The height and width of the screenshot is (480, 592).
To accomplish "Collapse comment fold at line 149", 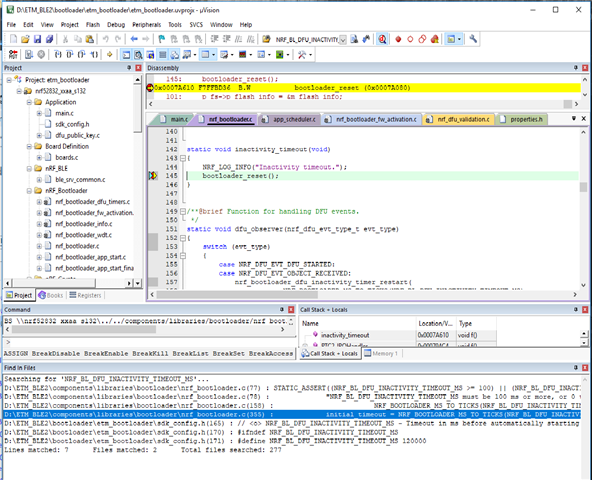I will [x=182, y=211].
